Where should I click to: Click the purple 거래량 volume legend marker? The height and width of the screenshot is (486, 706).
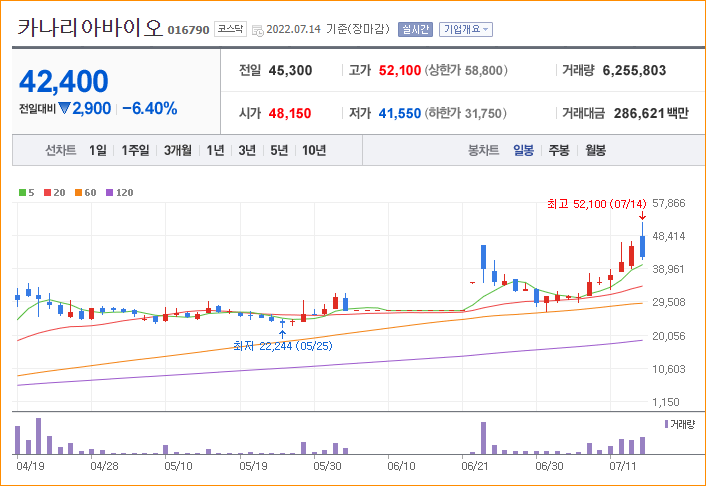tap(666, 424)
